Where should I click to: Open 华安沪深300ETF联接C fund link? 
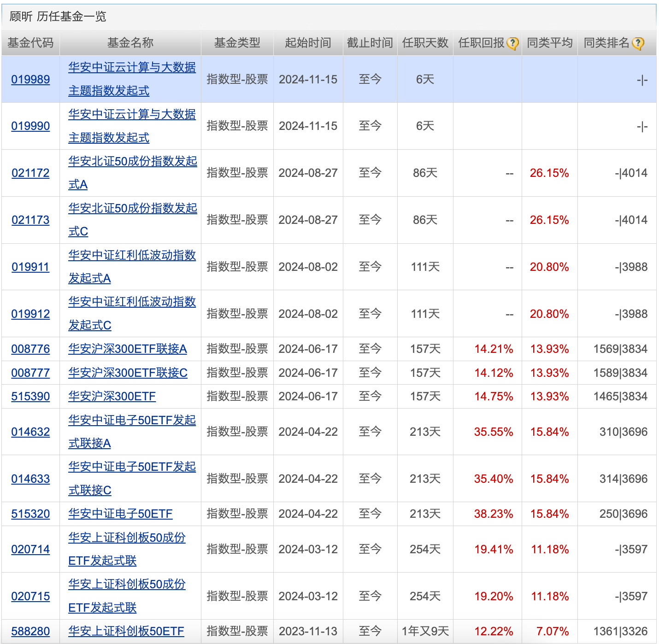click(x=128, y=373)
